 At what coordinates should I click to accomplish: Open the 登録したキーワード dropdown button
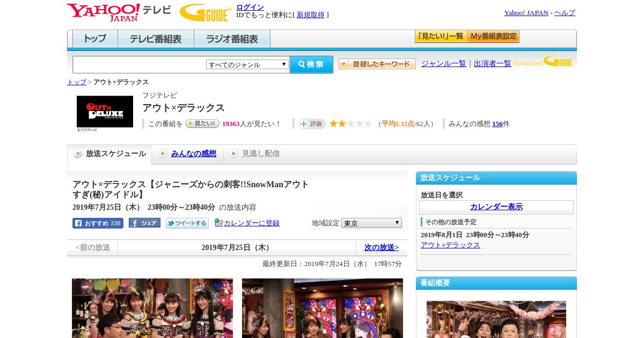(377, 64)
